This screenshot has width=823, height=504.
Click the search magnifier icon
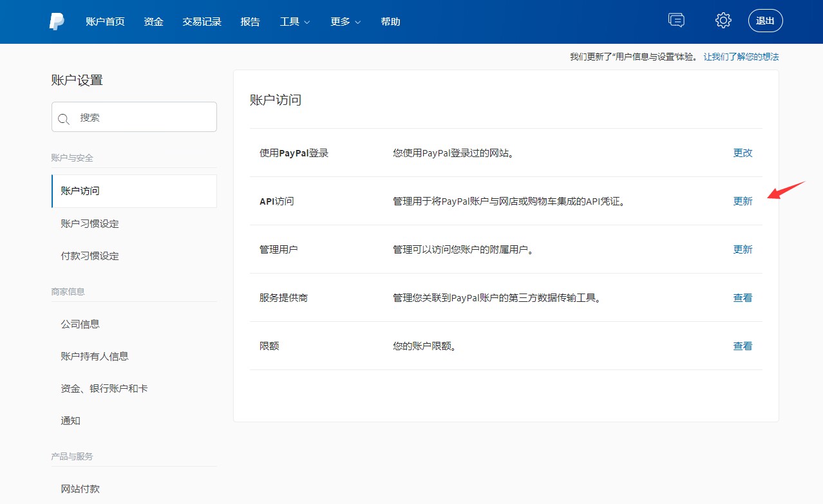pyautogui.click(x=64, y=118)
